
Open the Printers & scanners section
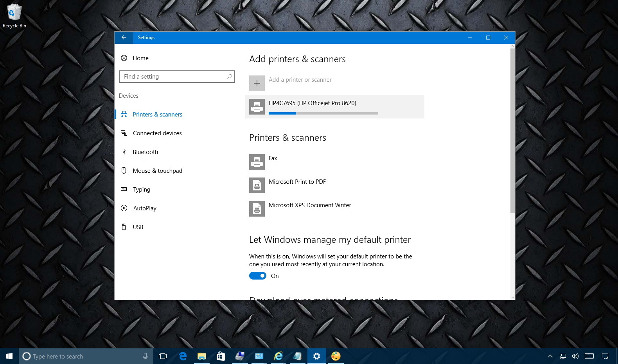157,115
